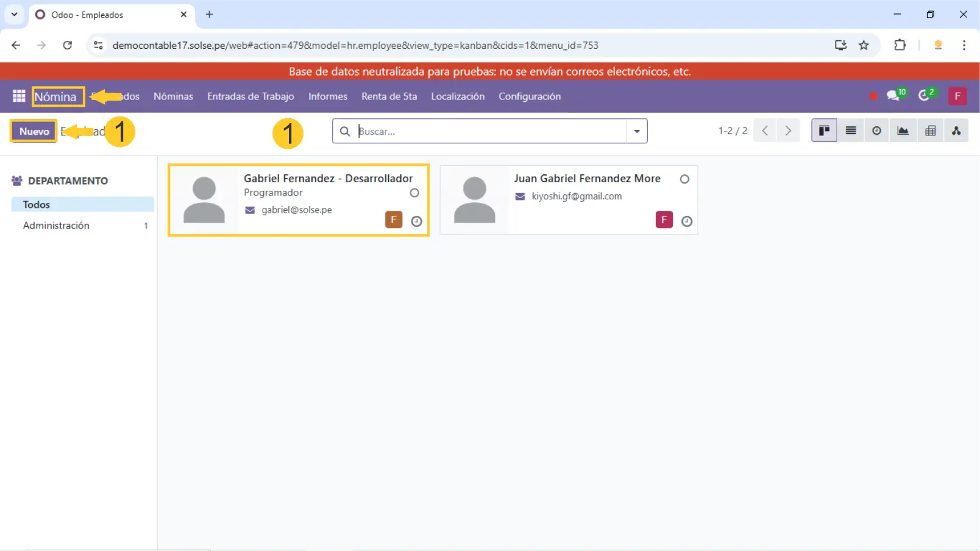Image resolution: width=980 pixels, height=551 pixels.
Task: Switch to list view
Action: 851,131
